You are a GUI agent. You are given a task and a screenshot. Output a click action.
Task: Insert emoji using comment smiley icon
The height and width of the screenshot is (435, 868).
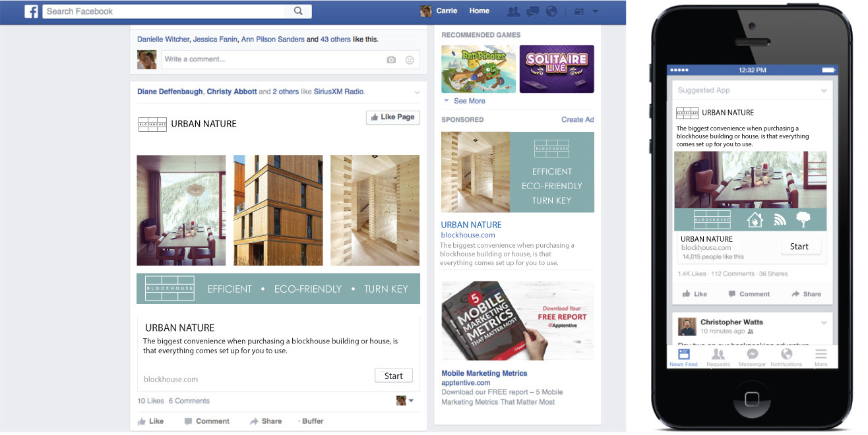pos(410,59)
